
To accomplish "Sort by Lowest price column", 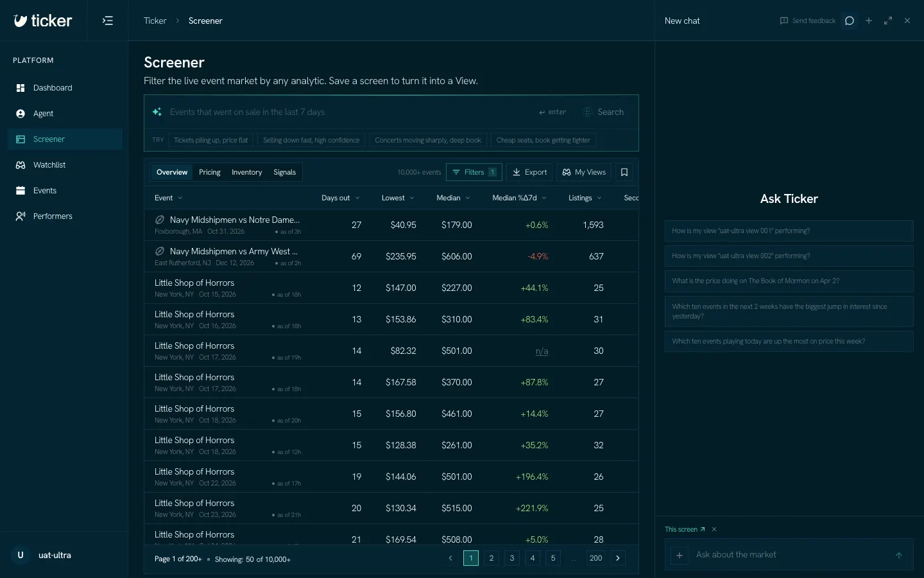I will 398,198.
